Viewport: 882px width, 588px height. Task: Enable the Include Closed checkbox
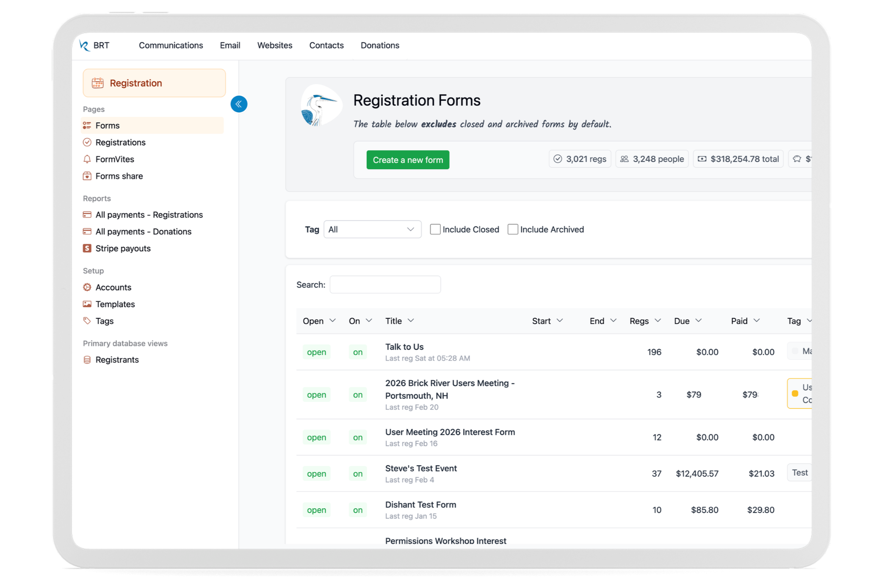click(435, 229)
